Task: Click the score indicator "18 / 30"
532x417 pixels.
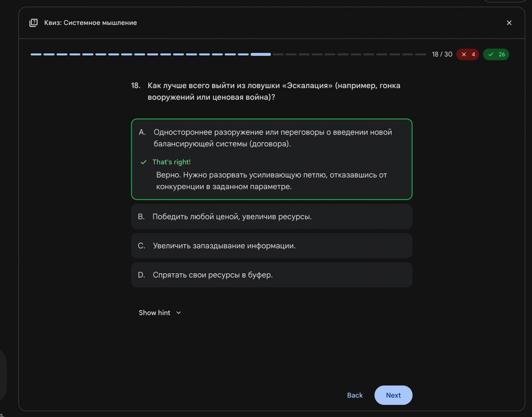Action: 442,54
